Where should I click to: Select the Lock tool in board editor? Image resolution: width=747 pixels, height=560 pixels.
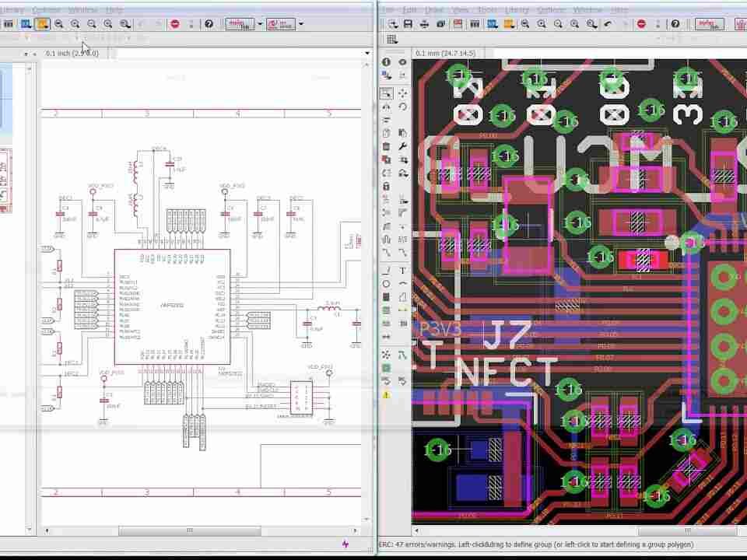tap(387, 186)
